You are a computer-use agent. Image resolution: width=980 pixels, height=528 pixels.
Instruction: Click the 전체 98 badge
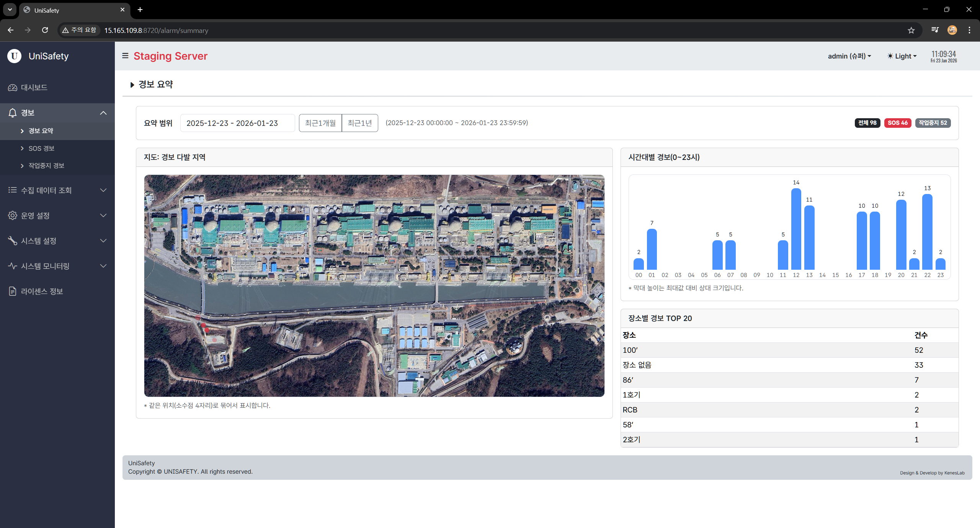click(867, 123)
